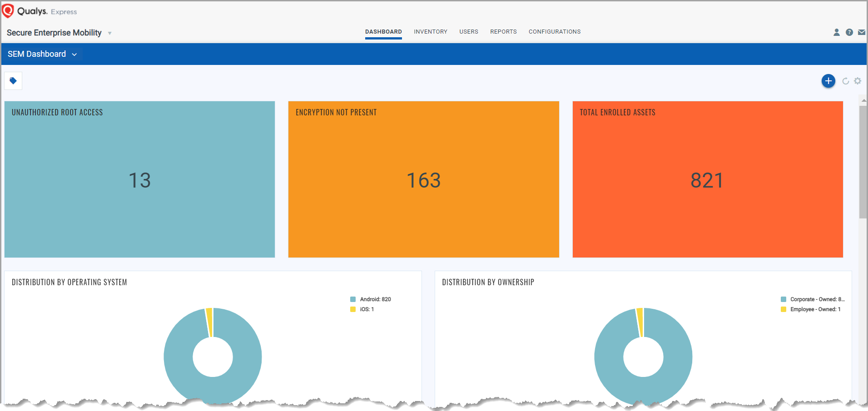Open the Reports tab
Viewport: 868px width, 411px height.
coord(503,32)
